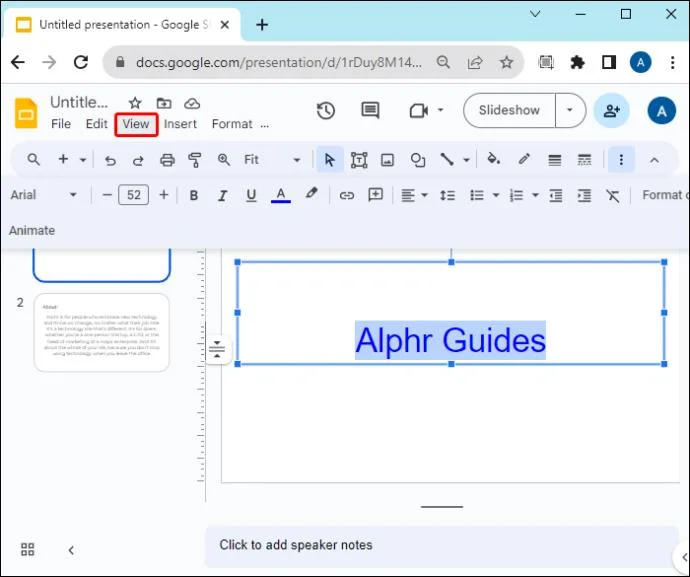This screenshot has width=690, height=577.
Task: Open the comments history icon
Action: (x=370, y=110)
